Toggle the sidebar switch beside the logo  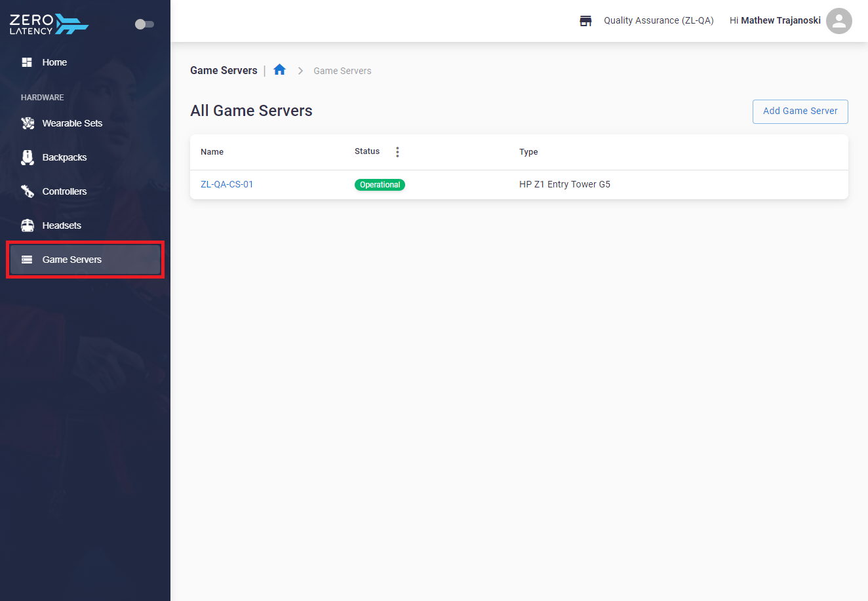[144, 24]
